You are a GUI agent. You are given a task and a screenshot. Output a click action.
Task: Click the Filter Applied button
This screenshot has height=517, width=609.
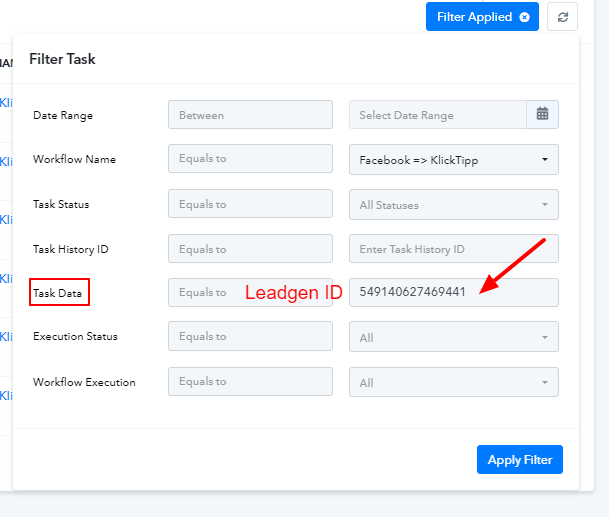click(482, 17)
